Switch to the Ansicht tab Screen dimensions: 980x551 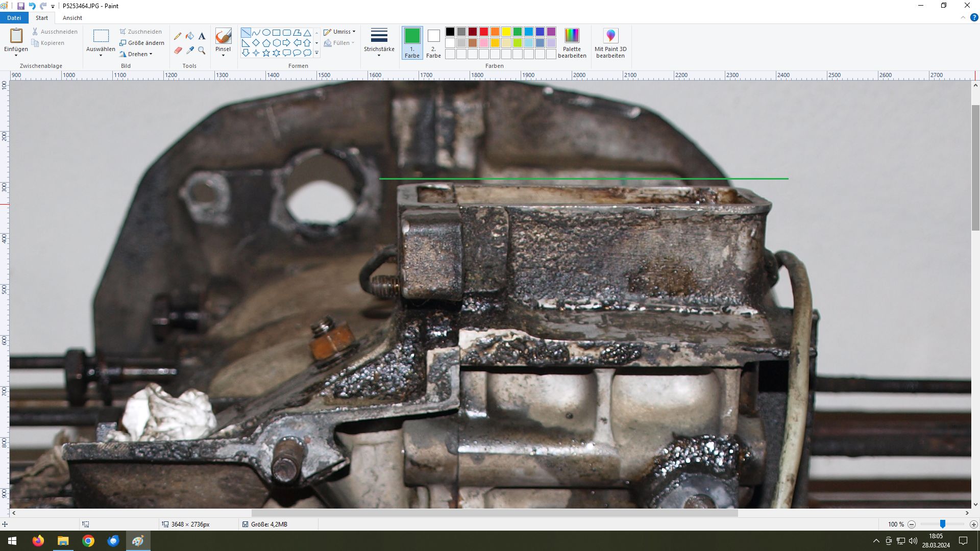[x=72, y=18]
